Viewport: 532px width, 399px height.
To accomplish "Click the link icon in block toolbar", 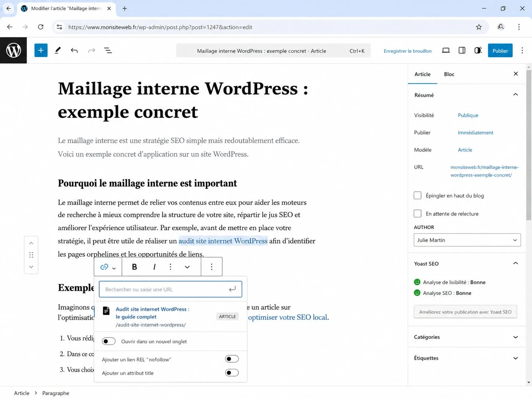I will coord(104,267).
